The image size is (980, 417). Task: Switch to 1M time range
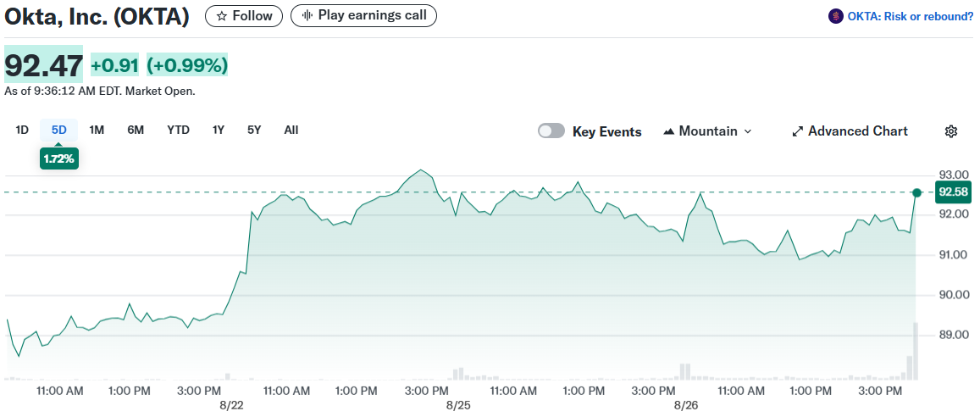click(97, 130)
